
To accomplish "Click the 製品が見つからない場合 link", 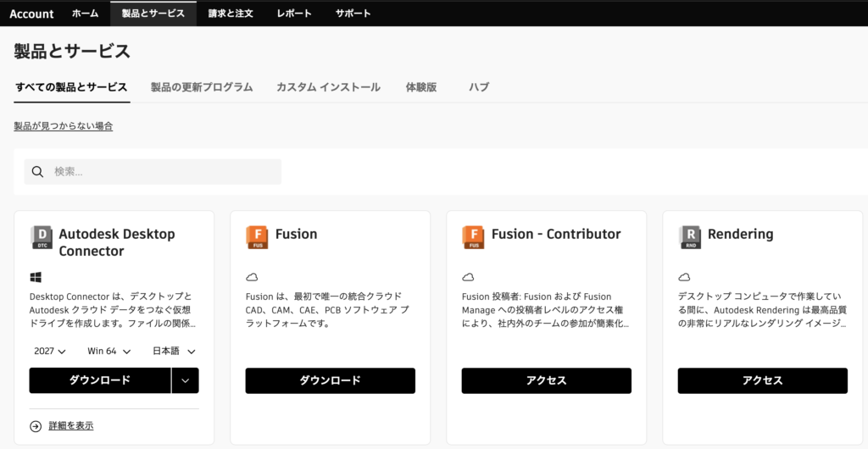I will point(64,126).
